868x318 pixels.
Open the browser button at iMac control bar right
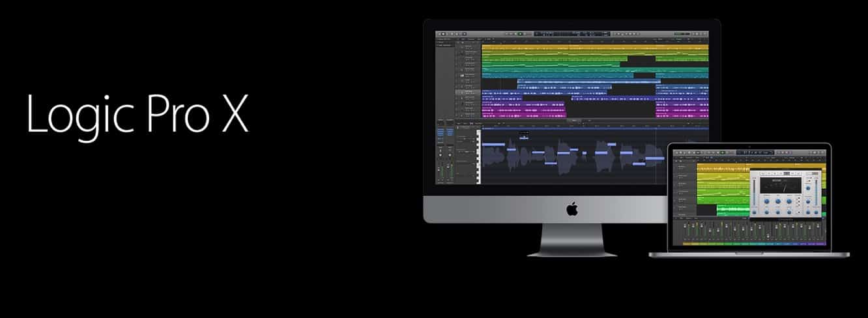click(x=704, y=33)
